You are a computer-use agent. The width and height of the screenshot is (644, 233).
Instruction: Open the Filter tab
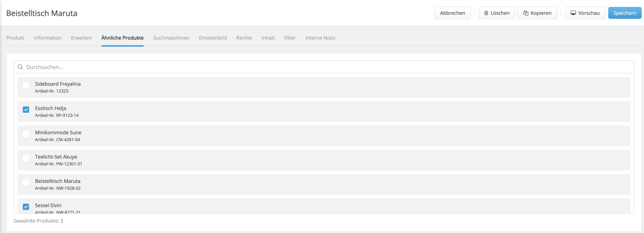tap(290, 38)
